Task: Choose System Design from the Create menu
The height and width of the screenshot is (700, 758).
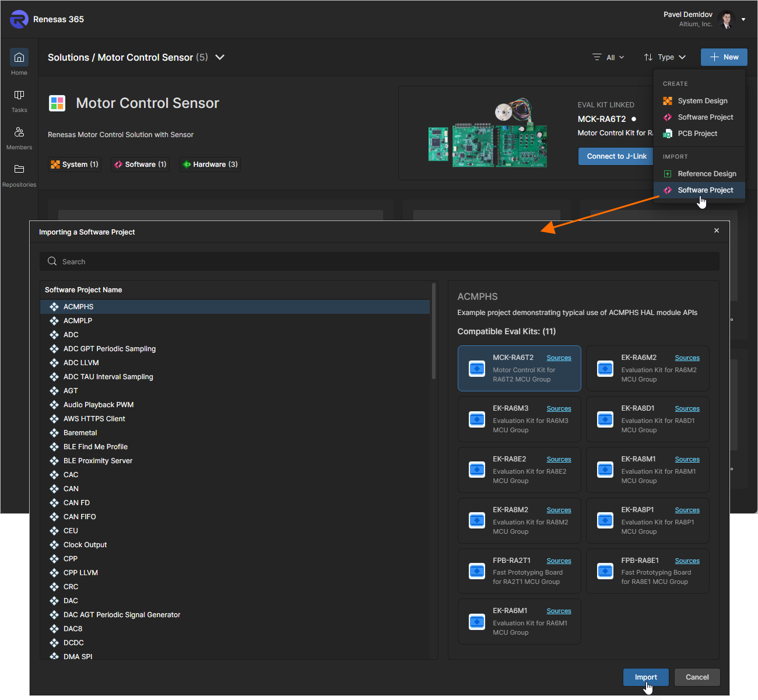Action: (702, 101)
